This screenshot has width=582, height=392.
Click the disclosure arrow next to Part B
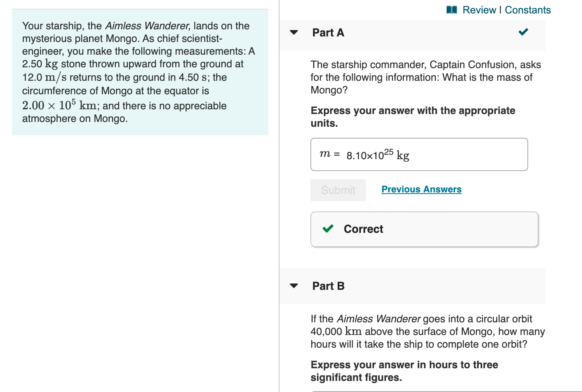[294, 286]
